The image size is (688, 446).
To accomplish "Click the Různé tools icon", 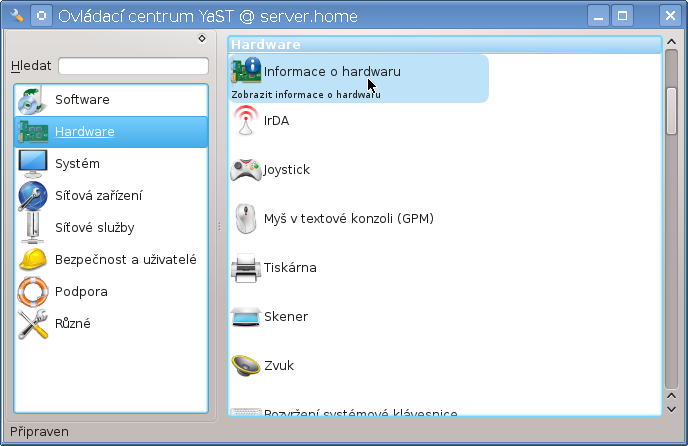I will pos(33,324).
